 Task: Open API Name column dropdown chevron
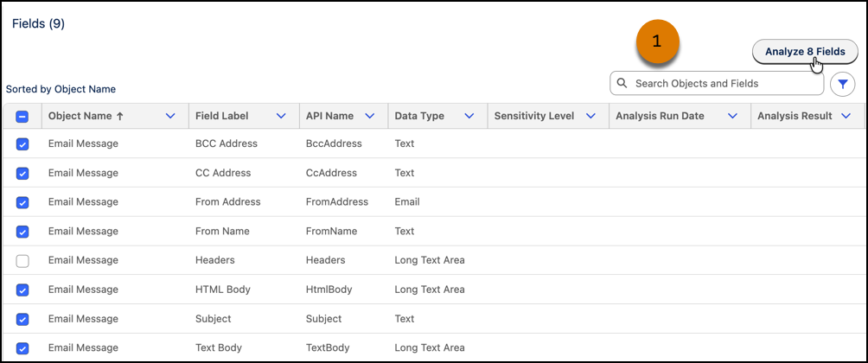[x=370, y=116]
